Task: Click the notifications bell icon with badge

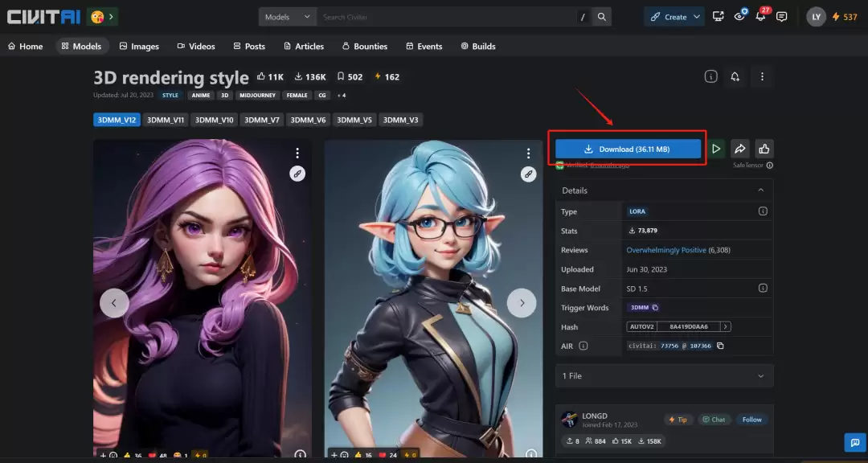Action: 761,17
